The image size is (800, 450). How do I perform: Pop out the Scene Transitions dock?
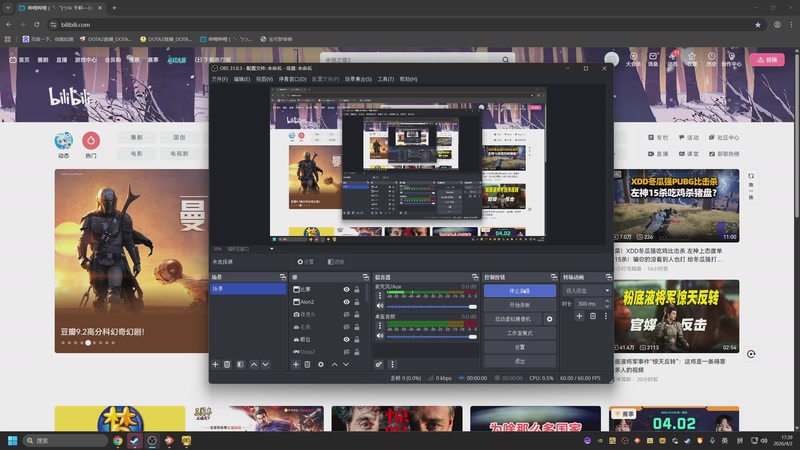pyautogui.click(x=609, y=277)
